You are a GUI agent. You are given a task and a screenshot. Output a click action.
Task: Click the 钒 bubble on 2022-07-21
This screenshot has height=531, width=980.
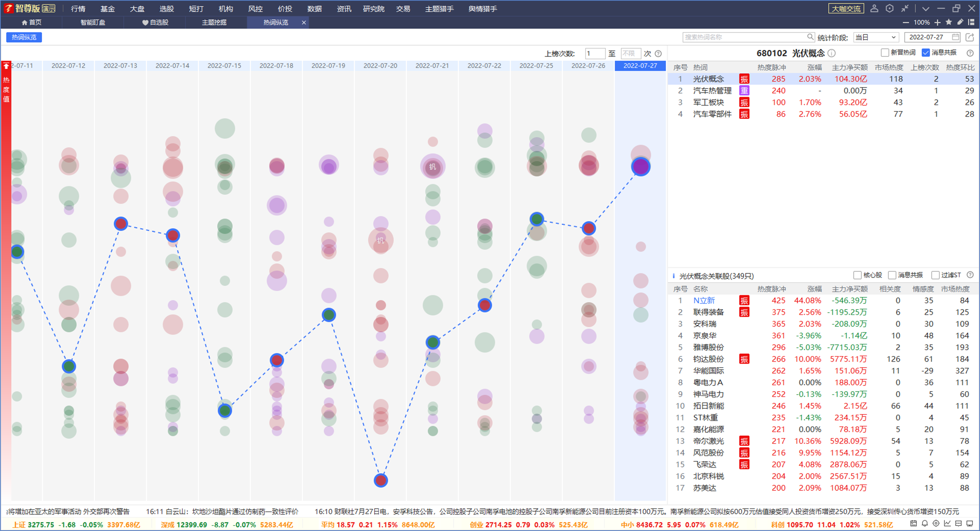click(x=433, y=167)
